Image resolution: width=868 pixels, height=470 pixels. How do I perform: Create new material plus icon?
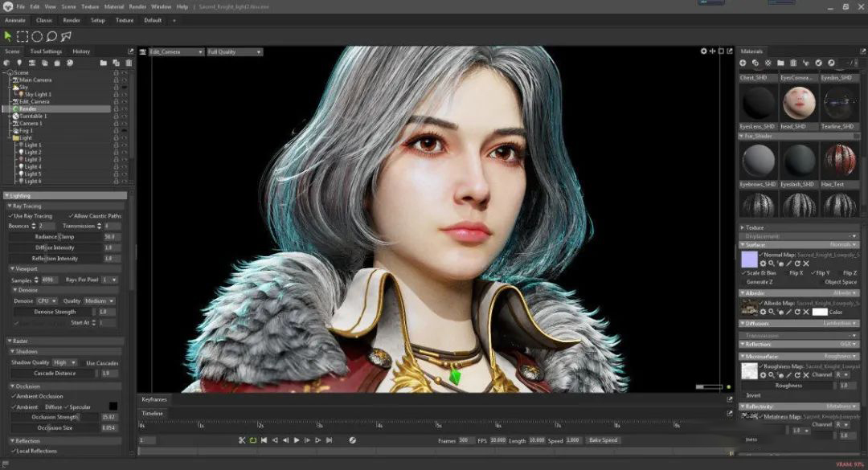pyautogui.click(x=743, y=63)
